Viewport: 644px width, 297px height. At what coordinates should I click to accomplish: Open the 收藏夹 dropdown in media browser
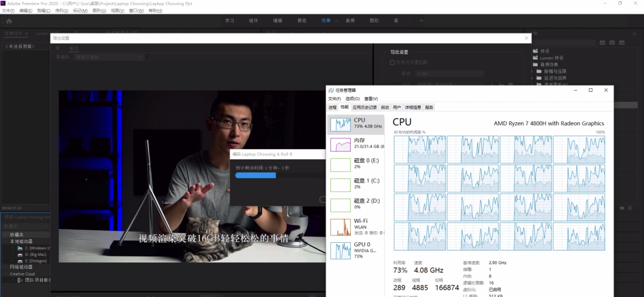[26, 227]
